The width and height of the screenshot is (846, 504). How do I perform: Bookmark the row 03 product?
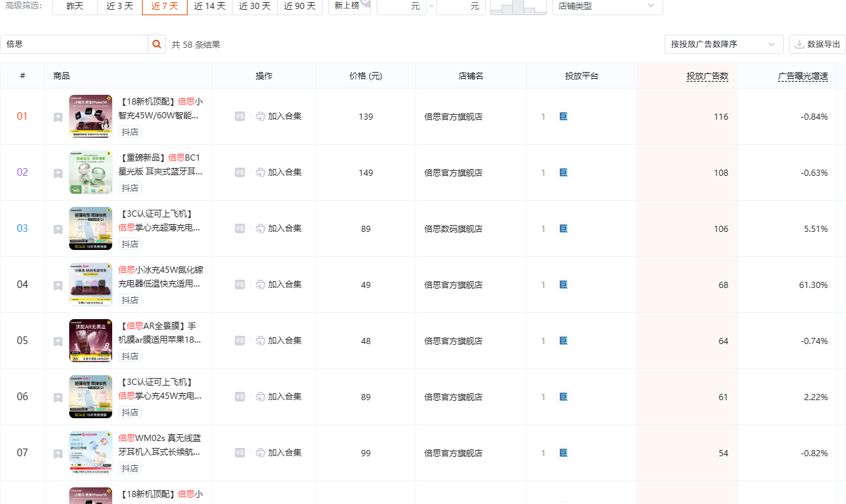pyautogui.click(x=58, y=229)
